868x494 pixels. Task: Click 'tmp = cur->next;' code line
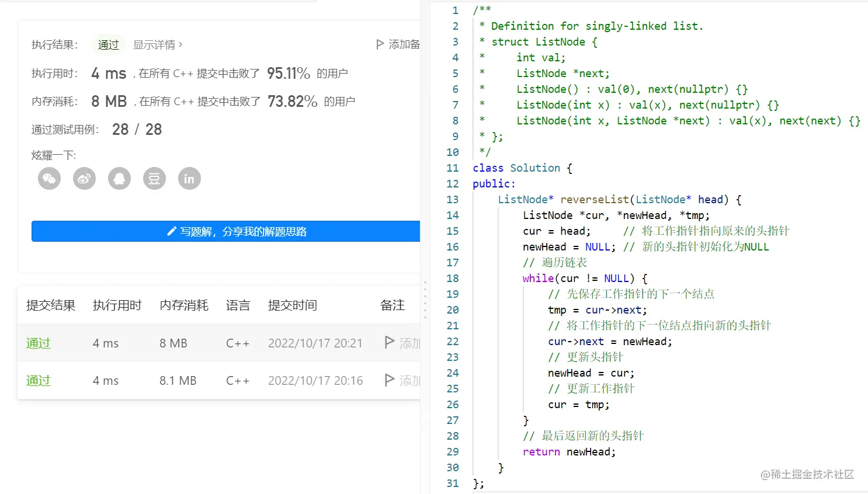coord(598,310)
